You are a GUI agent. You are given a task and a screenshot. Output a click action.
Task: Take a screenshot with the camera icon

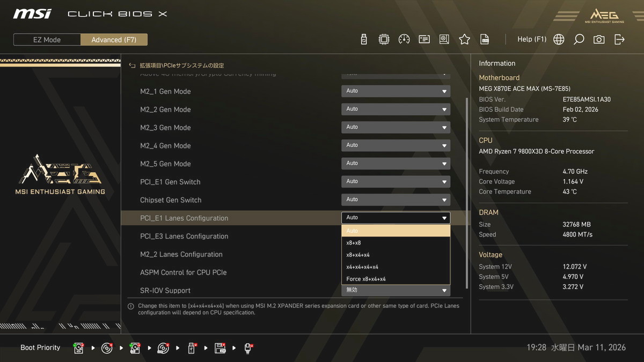click(599, 39)
